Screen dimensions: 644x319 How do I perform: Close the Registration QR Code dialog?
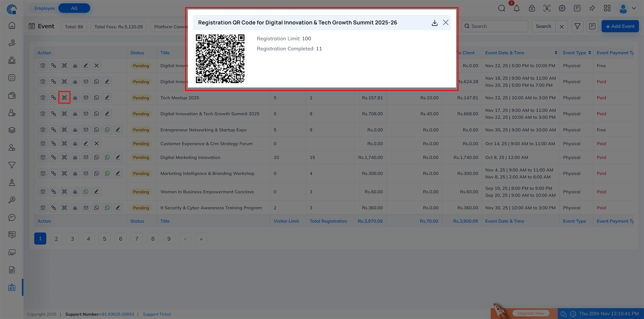coord(446,22)
